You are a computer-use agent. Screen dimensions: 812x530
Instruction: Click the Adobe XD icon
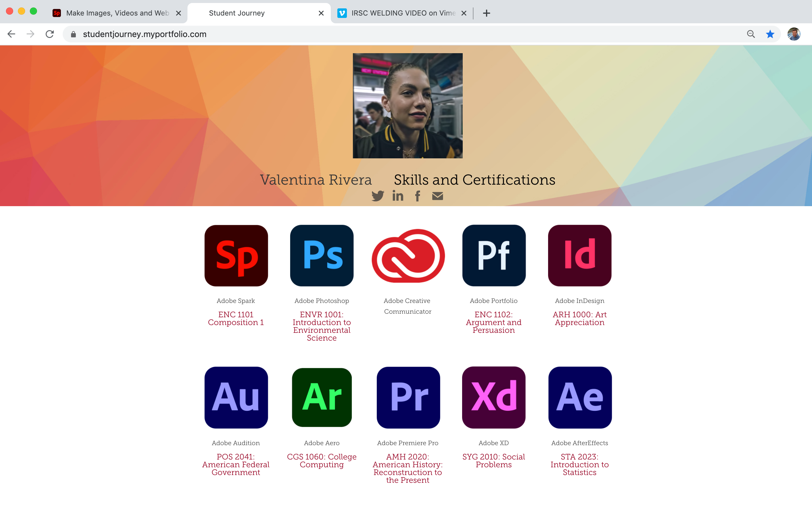tap(494, 397)
